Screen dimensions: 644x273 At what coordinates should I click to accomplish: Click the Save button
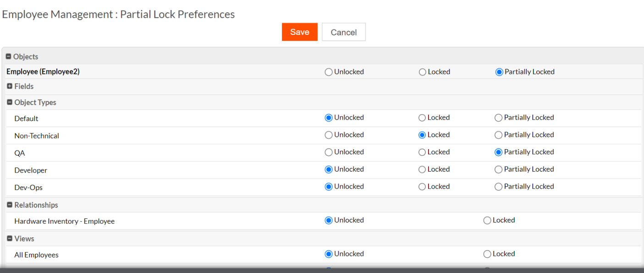pos(299,32)
